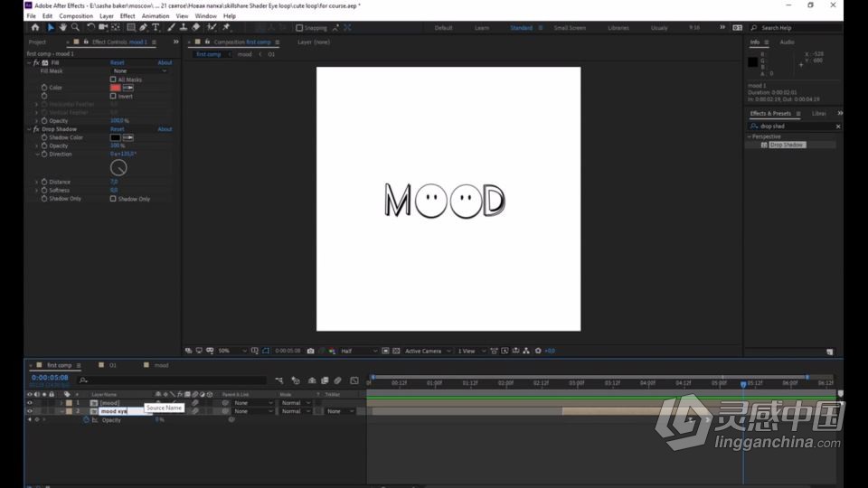This screenshot has height=488, width=868.
Task: Select the Rectangle shape tool
Action: [131, 27]
